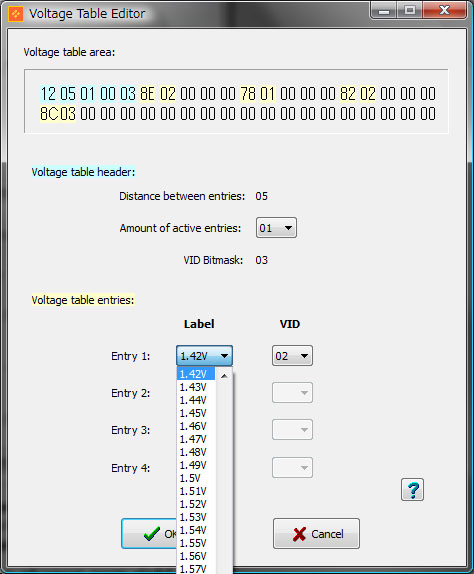This screenshot has height=574, width=474.
Task: Click hex byte 78 in voltage table area
Action: pos(248,94)
